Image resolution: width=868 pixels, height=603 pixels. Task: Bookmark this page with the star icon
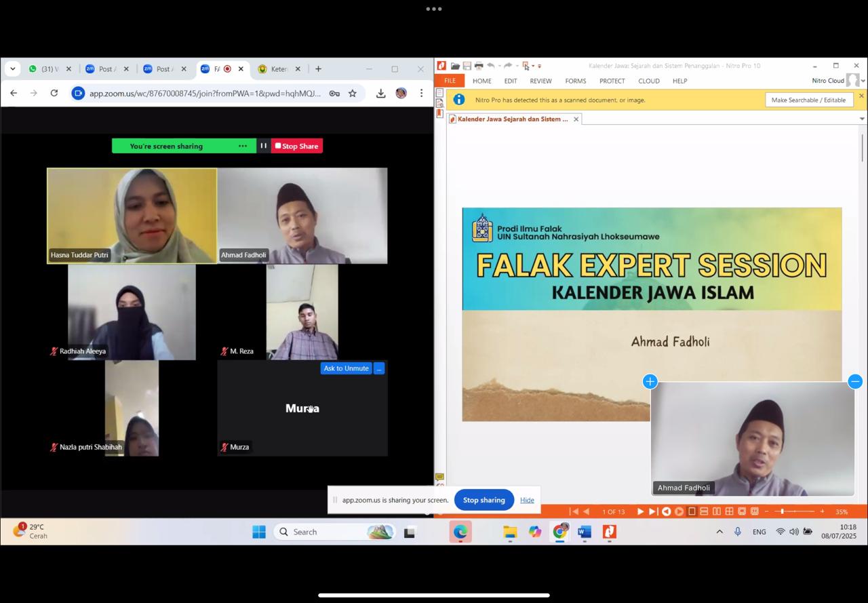click(353, 94)
